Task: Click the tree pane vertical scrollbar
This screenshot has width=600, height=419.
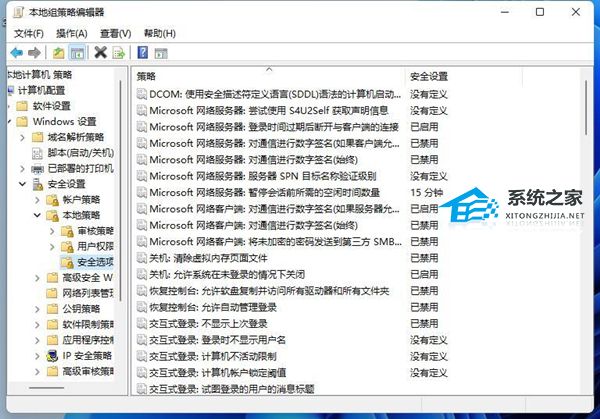Action: click(x=121, y=190)
